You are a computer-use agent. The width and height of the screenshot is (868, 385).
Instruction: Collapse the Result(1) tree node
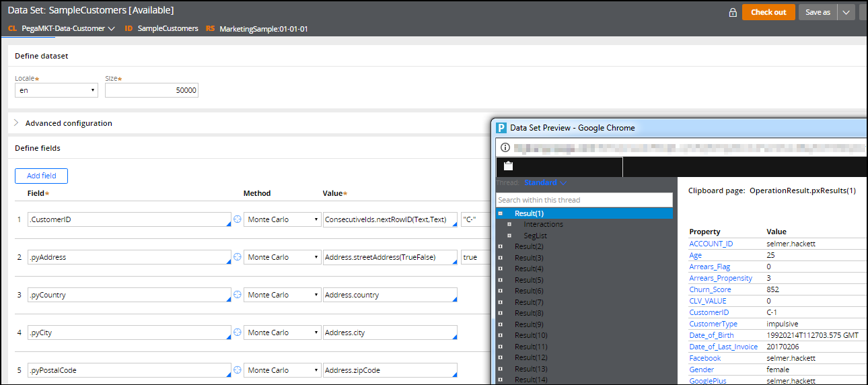[x=501, y=213]
